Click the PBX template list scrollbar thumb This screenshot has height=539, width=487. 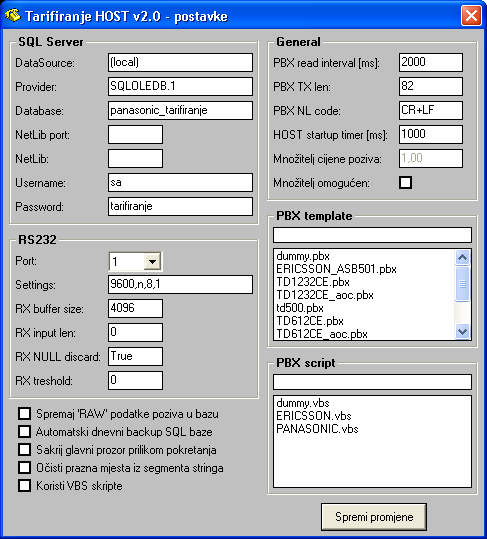(463, 284)
